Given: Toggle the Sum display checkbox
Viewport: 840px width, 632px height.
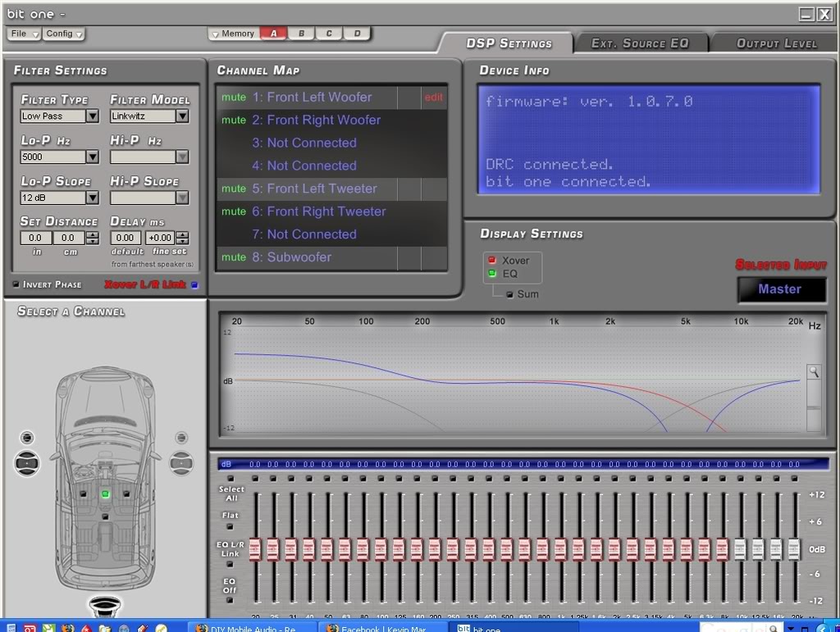Looking at the screenshot, I should pyautogui.click(x=509, y=294).
